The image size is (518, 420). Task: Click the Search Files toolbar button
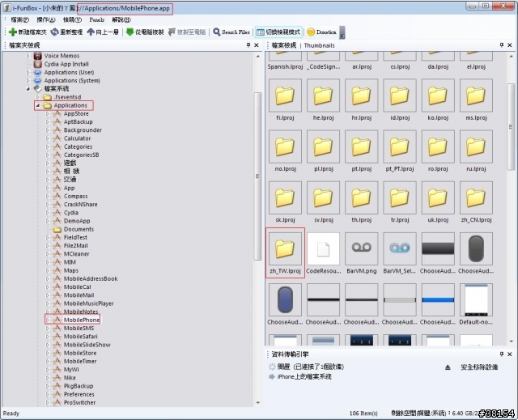click(231, 32)
